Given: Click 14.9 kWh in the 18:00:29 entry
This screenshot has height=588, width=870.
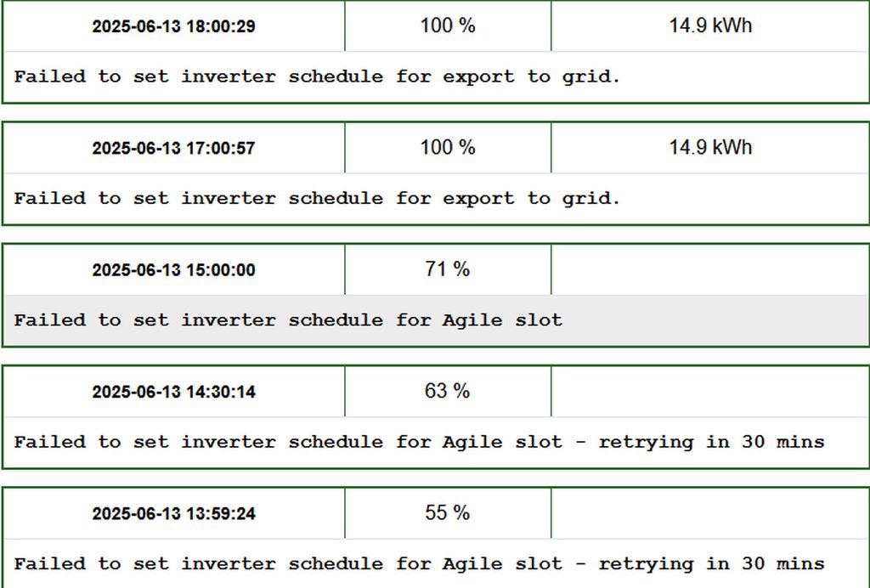Looking at the screenshot, I should tap(710, 25).
